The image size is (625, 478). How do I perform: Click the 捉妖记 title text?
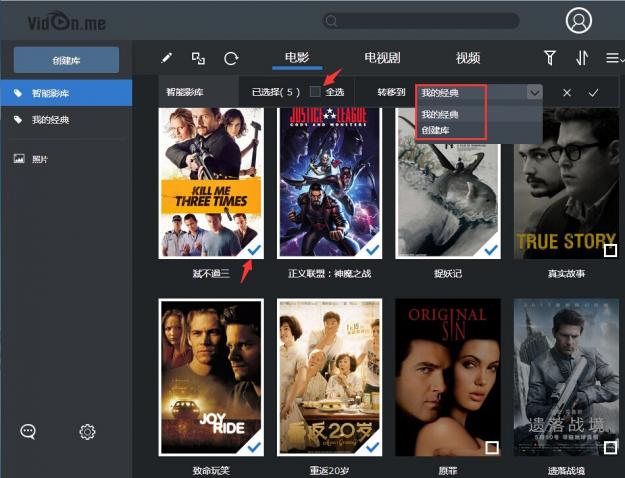tap(448, 273)
